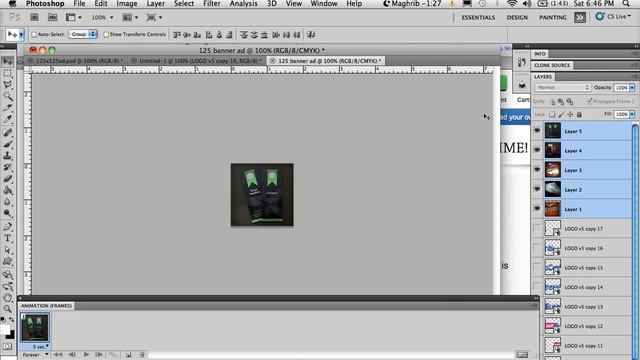Switch to the Untitled-1 document tab
Viewport: 640px width, 360px height.
tap(197, 60)
